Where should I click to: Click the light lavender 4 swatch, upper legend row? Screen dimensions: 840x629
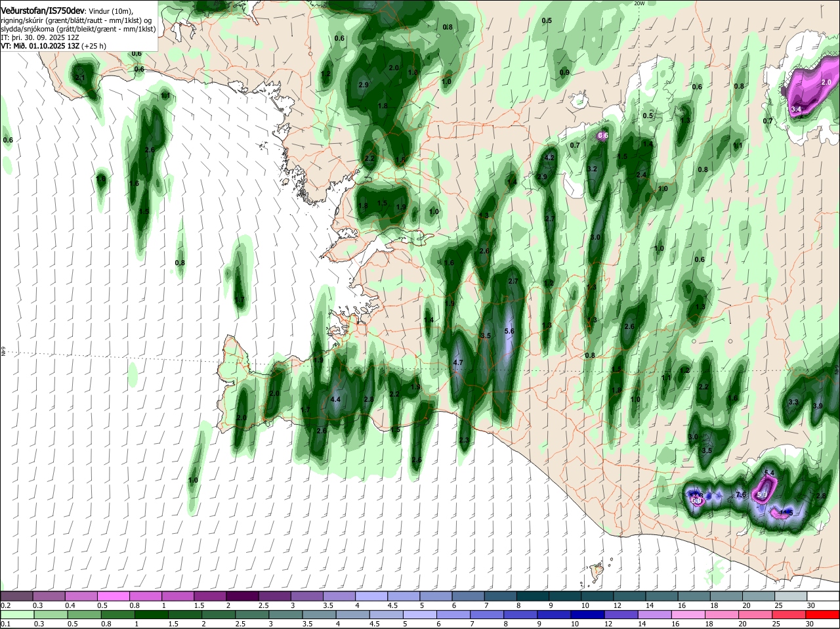coord(371,596)
